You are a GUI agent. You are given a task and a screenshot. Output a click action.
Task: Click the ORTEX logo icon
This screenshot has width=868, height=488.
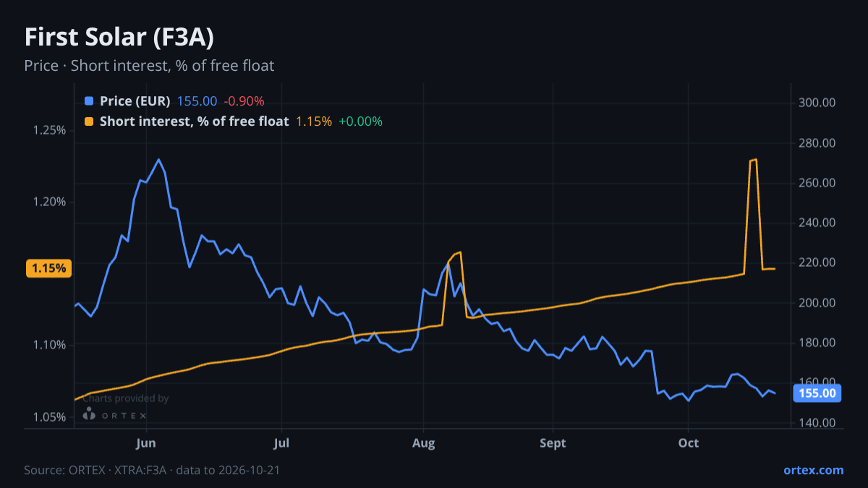click(x=89, y=414)
